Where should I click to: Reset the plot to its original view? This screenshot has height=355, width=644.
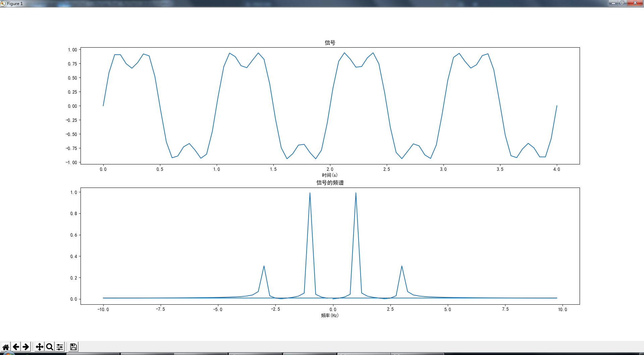(x=6, y=347)
